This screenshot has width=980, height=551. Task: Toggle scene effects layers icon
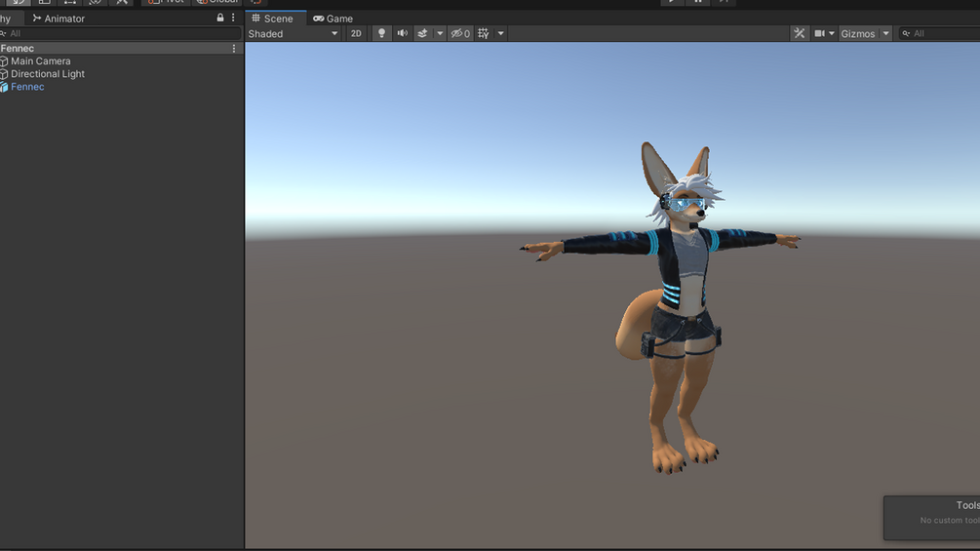pos(422,34)
